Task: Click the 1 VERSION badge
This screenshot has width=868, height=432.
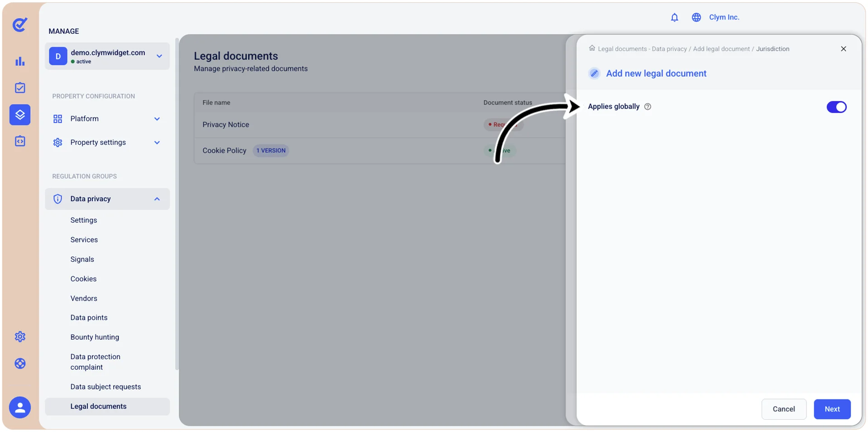Action: [271, 151]
